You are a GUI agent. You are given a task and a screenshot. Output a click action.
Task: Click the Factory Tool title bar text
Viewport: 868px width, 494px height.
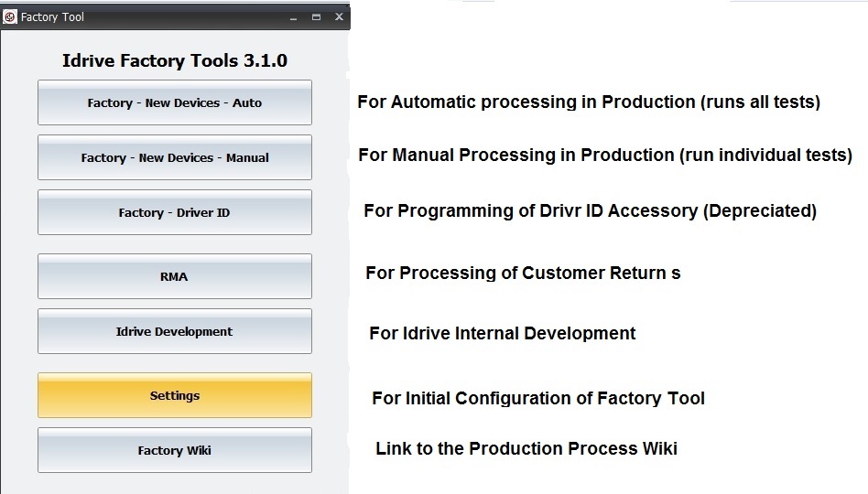[x=52, y=16]
